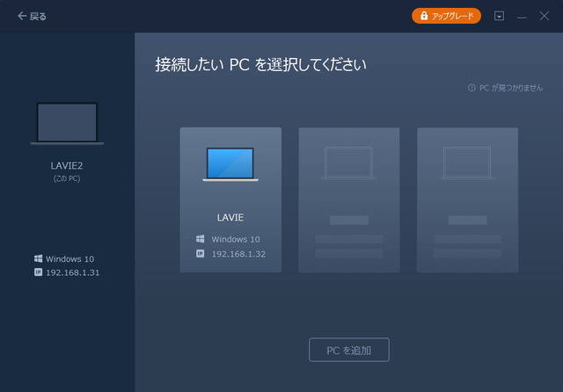
Task: Click the blue LAVIE laptop icon
Action: 230,164
